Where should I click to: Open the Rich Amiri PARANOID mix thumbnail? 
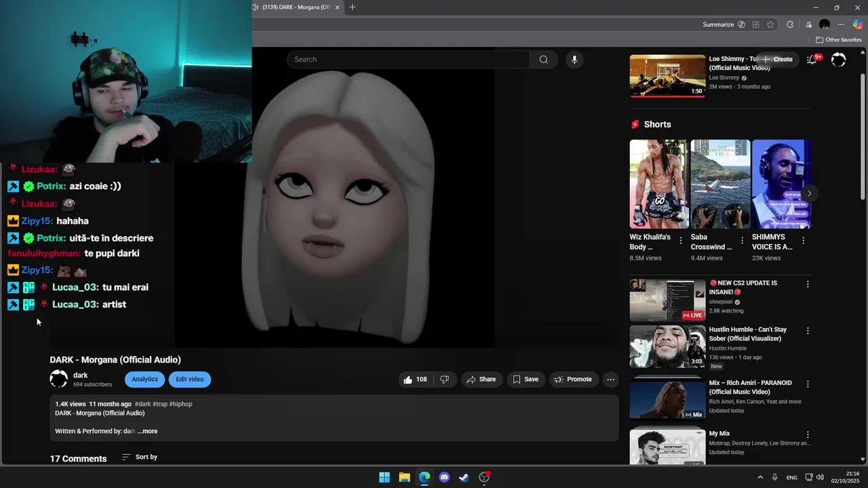(x=667, y=399)
